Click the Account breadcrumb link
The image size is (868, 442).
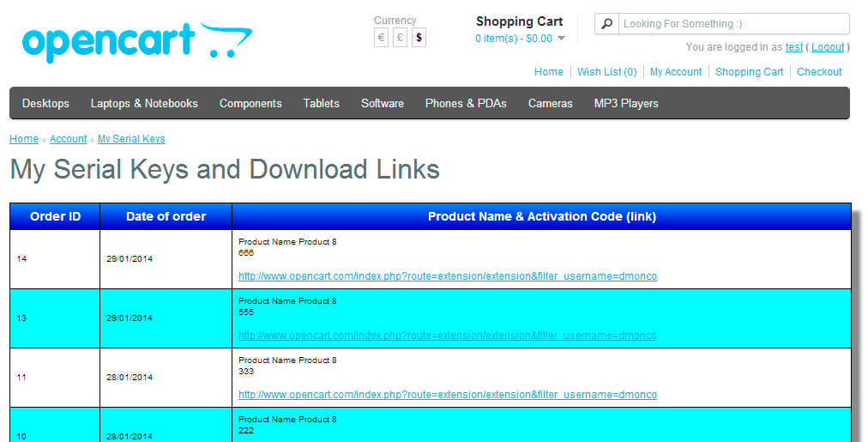click(68, 139)
